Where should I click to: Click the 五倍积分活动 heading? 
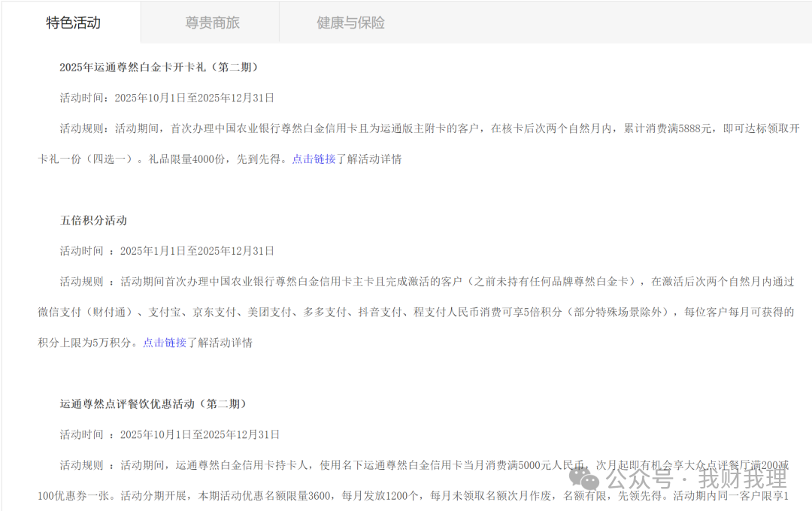pos(93,220)
